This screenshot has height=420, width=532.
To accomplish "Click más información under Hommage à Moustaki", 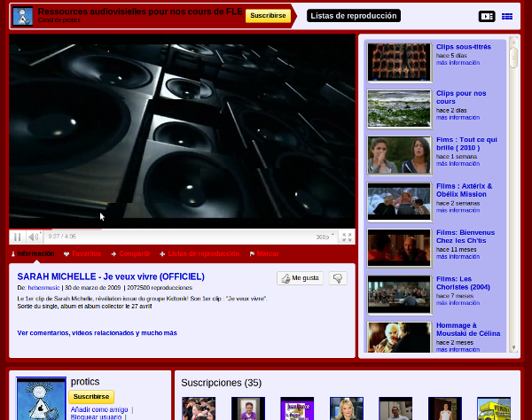I will click(x=458, y=349).
